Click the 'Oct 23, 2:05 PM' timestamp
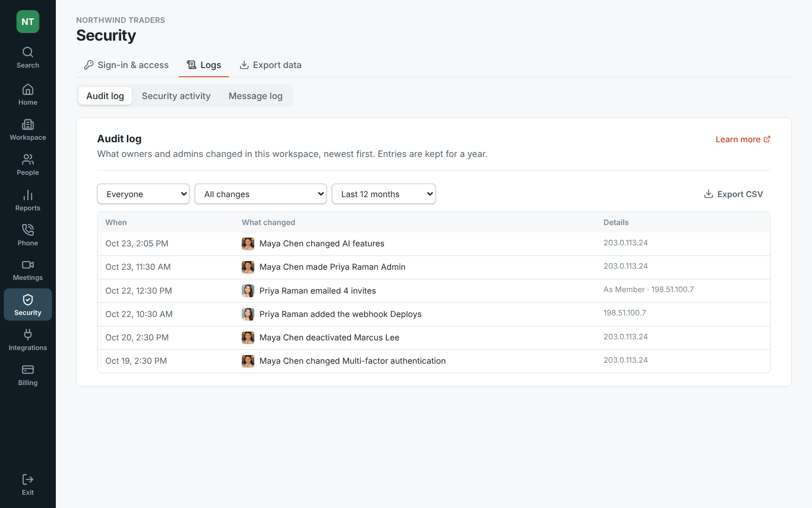Screen dimensions: 812x508 pyautogui.click(x=137, y=244)
